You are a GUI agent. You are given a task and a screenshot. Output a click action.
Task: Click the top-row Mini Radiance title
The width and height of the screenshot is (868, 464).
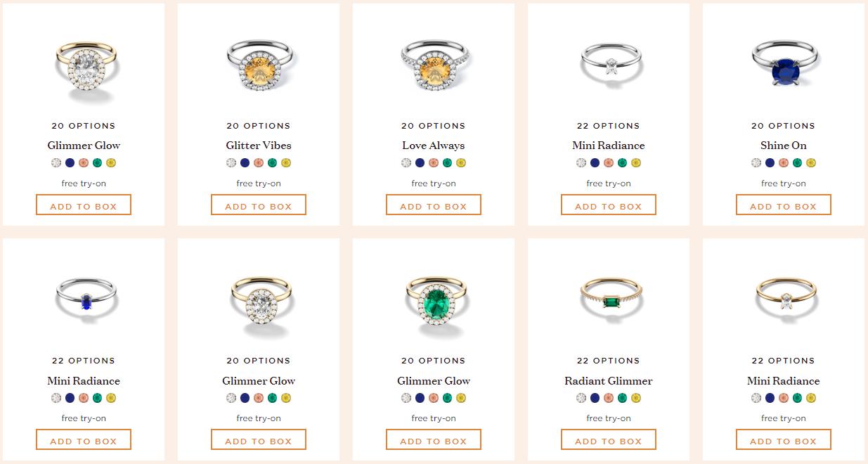[609, 146]
